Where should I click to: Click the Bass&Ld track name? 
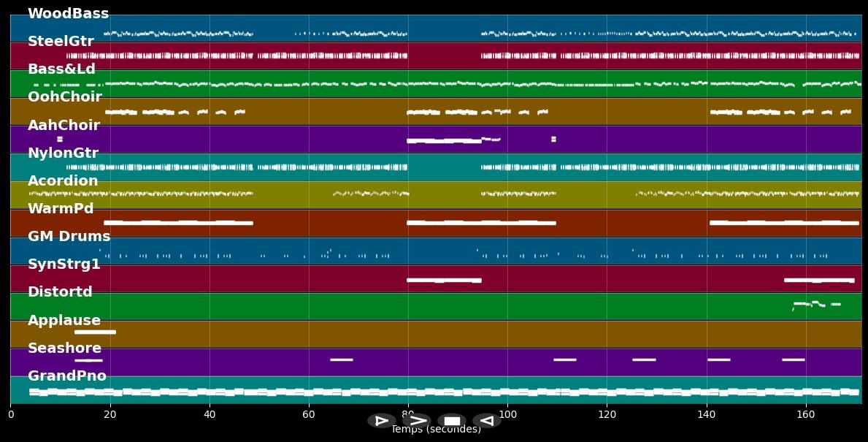[x=61, y=69]
